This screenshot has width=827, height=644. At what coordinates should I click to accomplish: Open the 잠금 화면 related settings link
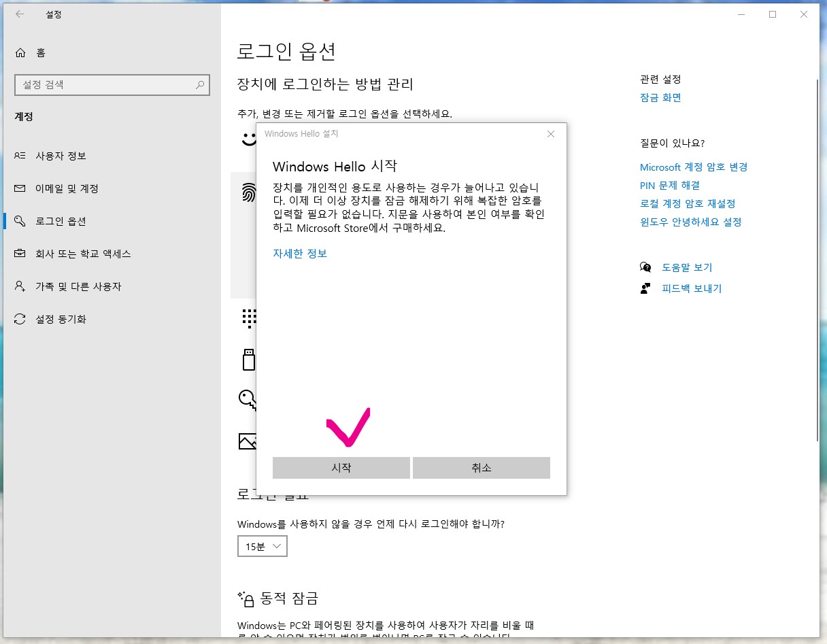point(660,97)
